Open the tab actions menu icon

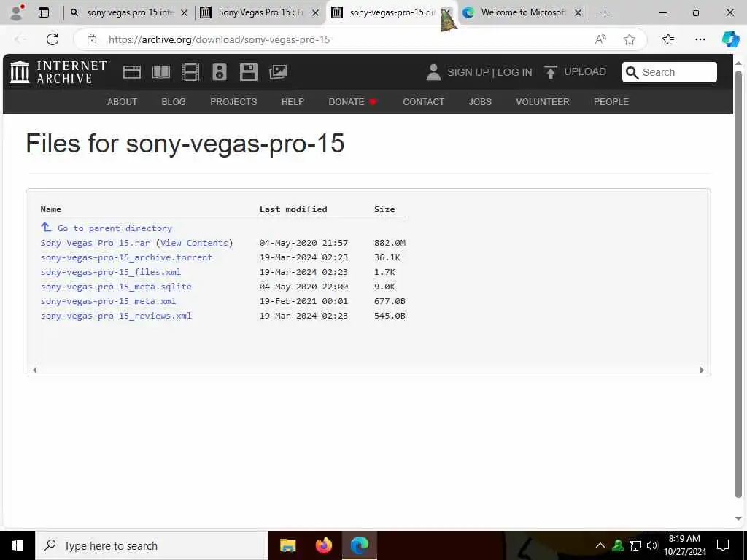[x=44, y=12]
